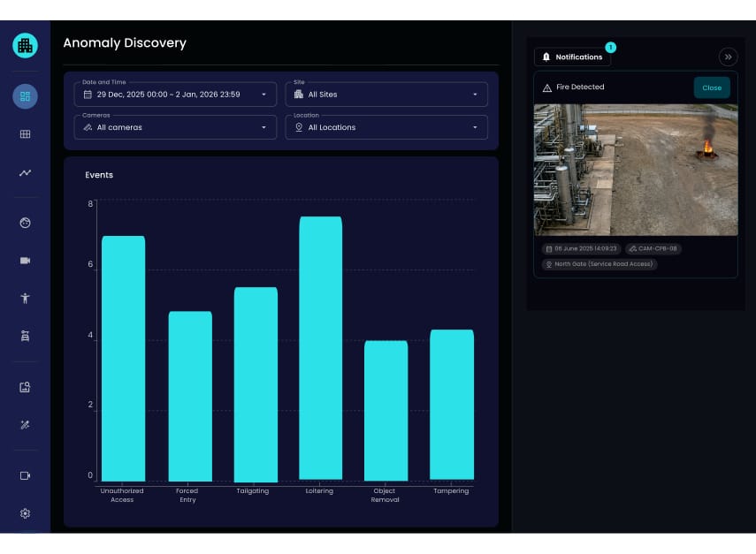Click the Object Removal bar
This screenshot has height=554, width=756.
386,411
